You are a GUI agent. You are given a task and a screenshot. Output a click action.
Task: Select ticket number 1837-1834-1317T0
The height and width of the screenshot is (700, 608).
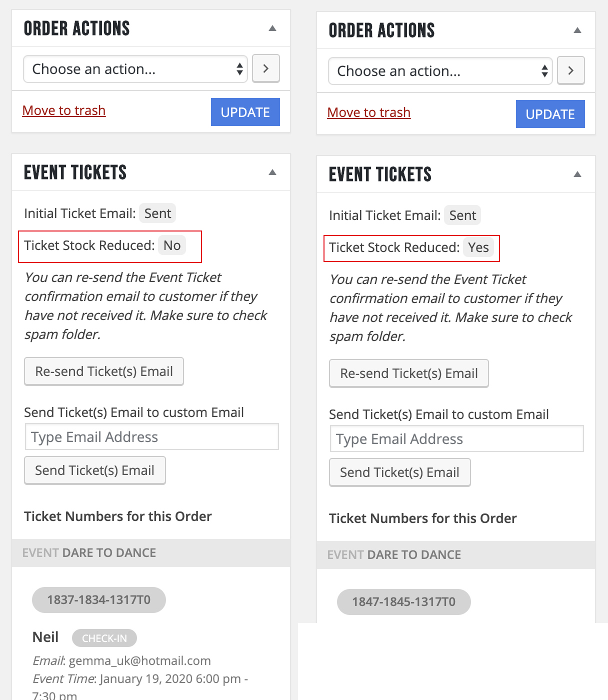99,600
